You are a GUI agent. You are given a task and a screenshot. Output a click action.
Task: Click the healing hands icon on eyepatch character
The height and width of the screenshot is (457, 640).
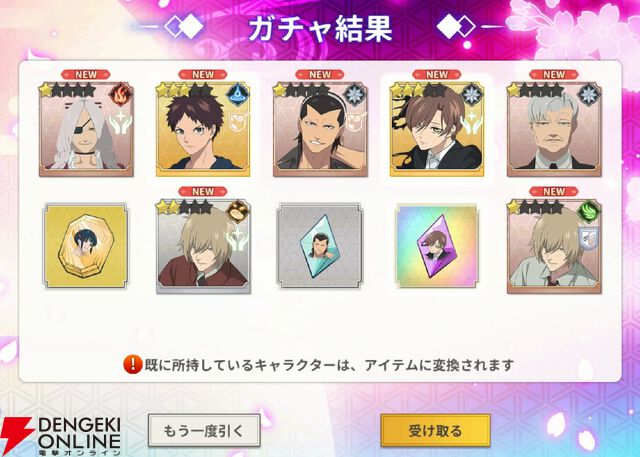(x=120, y=124)
